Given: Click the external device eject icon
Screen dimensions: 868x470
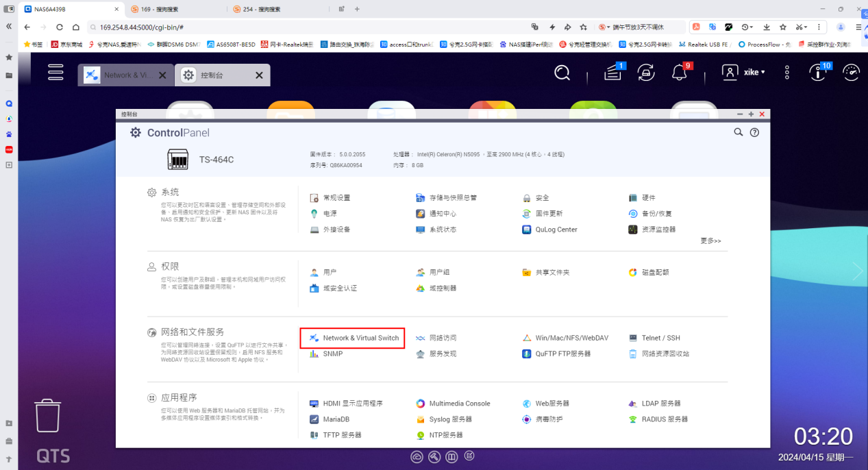Looking at the screenshot, I should coord(645,73).
